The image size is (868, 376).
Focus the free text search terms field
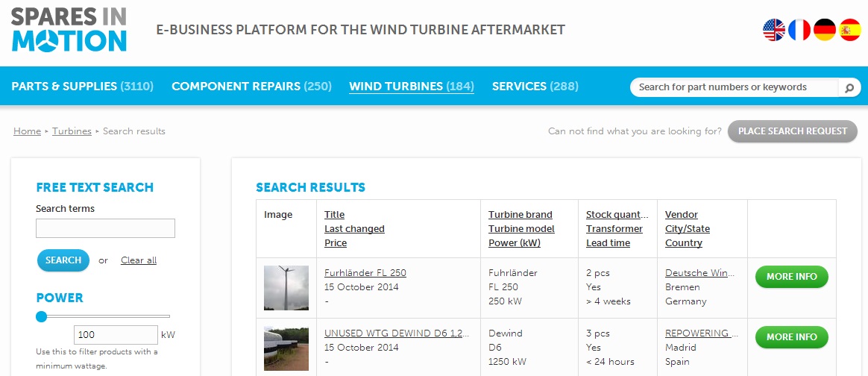[x=105, y=228]
